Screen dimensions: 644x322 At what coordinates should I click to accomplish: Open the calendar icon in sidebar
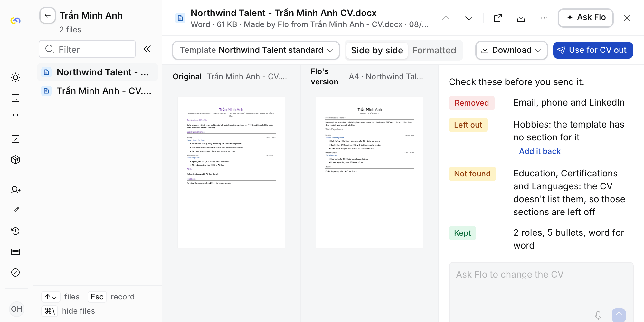15,118
